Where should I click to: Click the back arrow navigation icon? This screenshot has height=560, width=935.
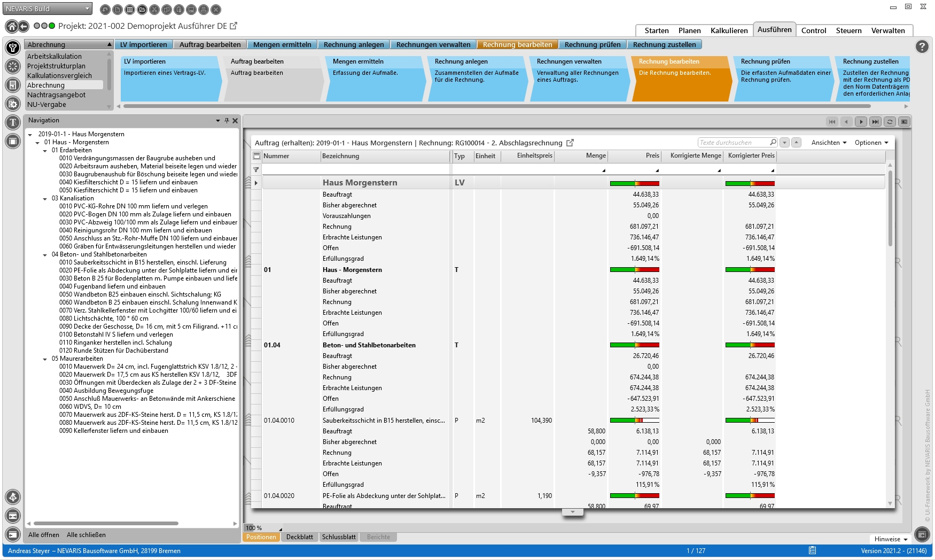tap(24, 26)
